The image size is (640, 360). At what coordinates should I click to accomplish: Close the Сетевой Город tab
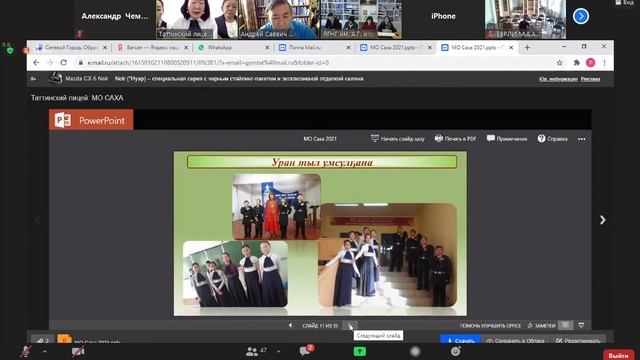click(x=104, y=48)
